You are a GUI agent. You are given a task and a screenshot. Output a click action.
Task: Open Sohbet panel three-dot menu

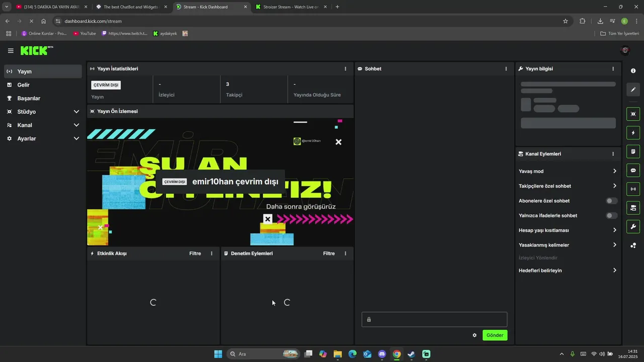click(x=506, y=69)
